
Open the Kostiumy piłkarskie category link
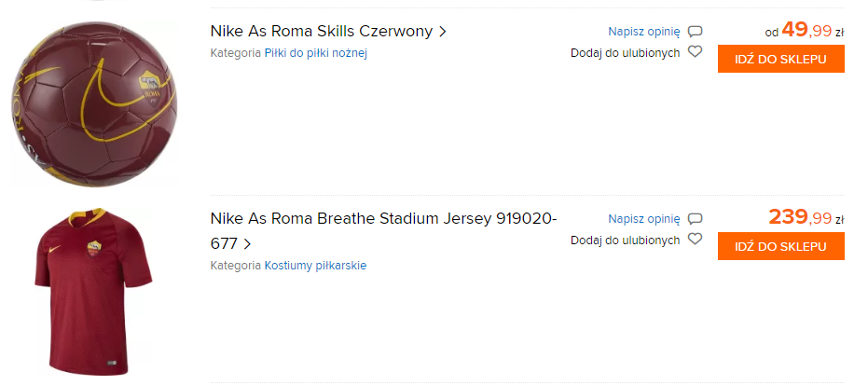tap(315, 266)
